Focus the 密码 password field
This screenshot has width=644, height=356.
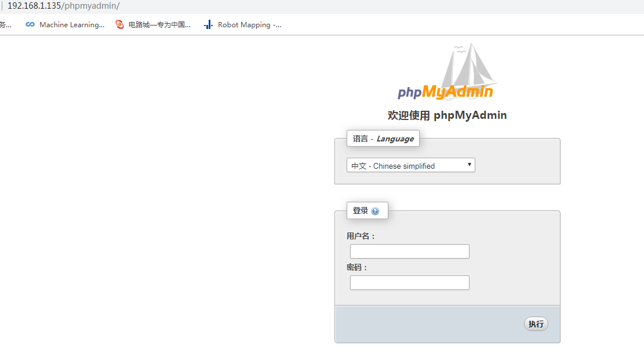pos(409,282)
